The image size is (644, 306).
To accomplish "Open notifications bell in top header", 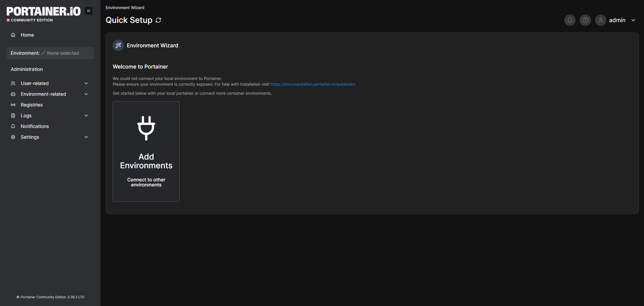I will pyautogui.click(x=570, y=20).
